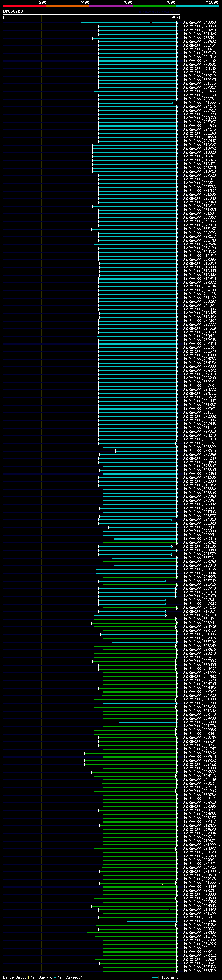
Task: Open hit UniRef100_Q8S564
Action: click(199, 38)
